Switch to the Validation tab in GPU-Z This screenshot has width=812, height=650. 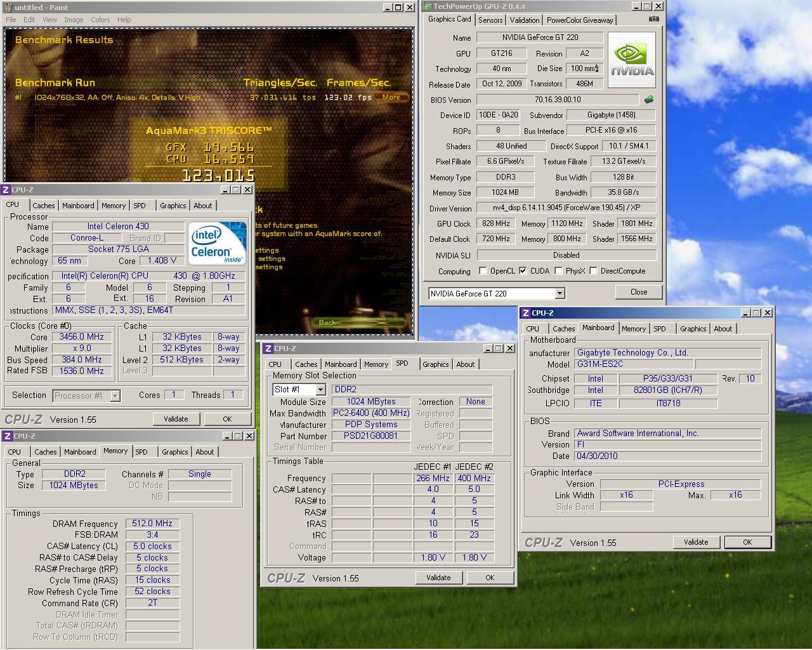point(525,20)
